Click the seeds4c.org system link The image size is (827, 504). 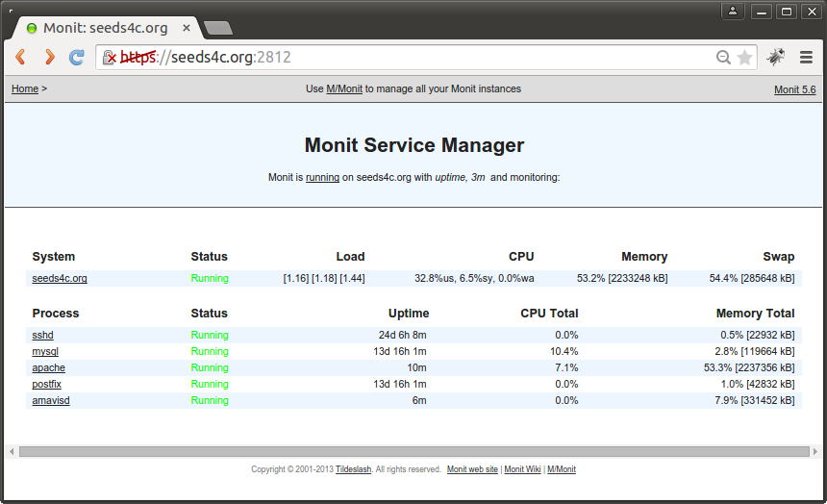tap(60, 279)
